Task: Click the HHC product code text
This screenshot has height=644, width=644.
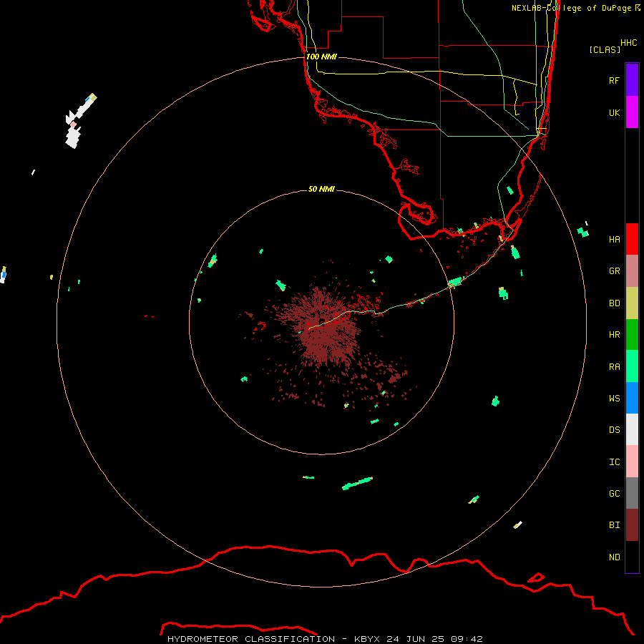Action: point(628,43)
